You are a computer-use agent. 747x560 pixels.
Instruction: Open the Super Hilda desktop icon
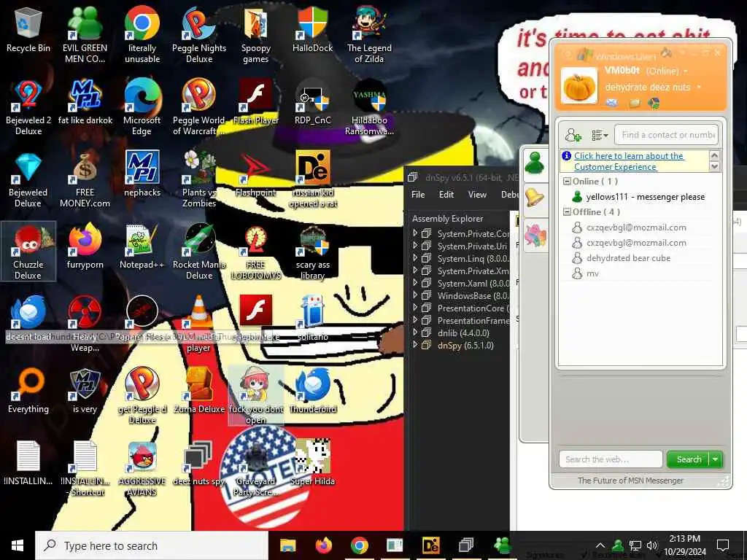[x=312, y=463]
